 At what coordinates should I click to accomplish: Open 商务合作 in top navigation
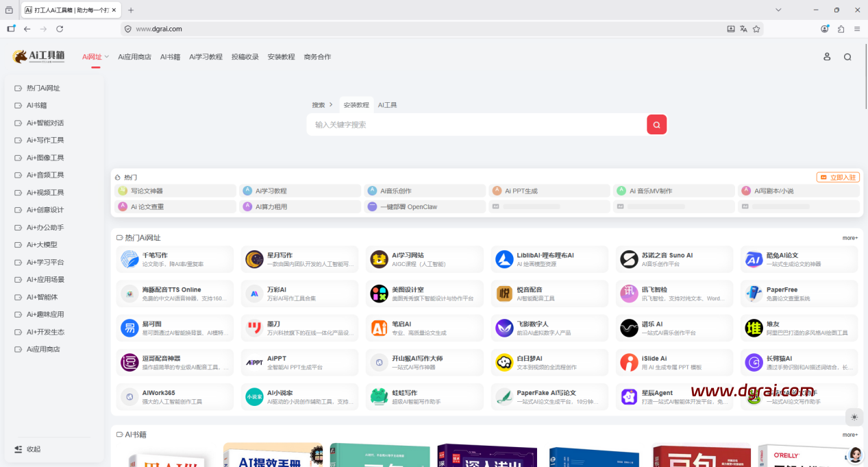coord(317,57)
